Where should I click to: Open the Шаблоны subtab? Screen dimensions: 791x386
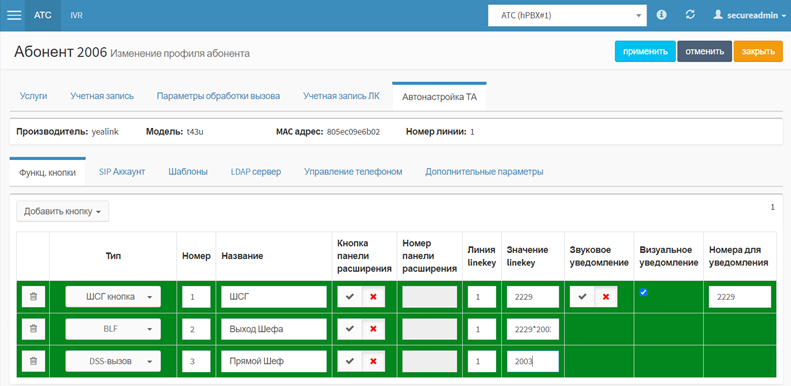click(188, 172)
